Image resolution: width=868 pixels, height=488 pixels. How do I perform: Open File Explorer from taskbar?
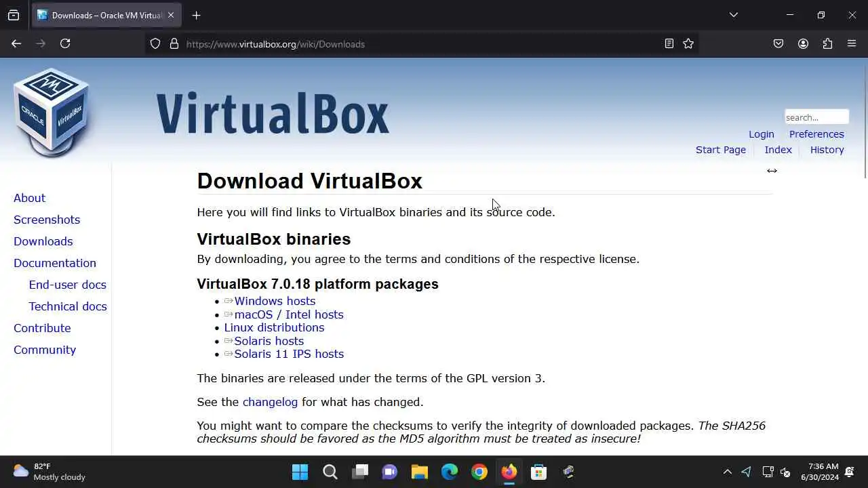[x=420, y=472]
